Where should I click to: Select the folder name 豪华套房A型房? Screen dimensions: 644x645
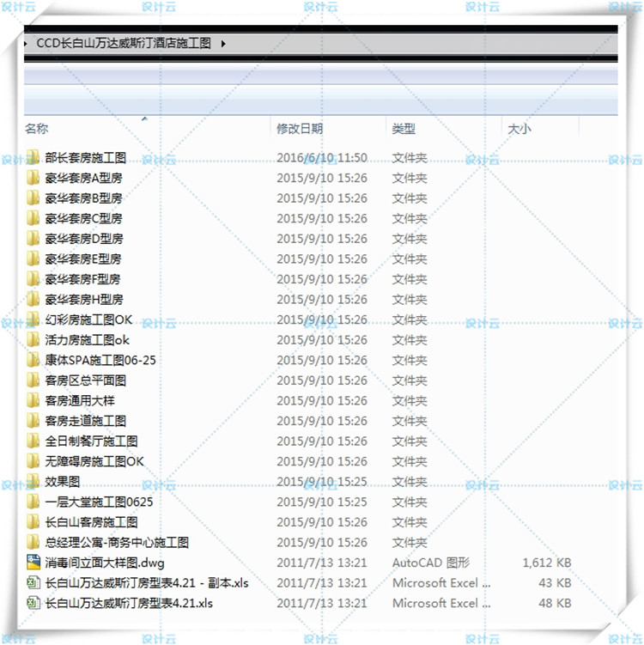pos(83,178)
